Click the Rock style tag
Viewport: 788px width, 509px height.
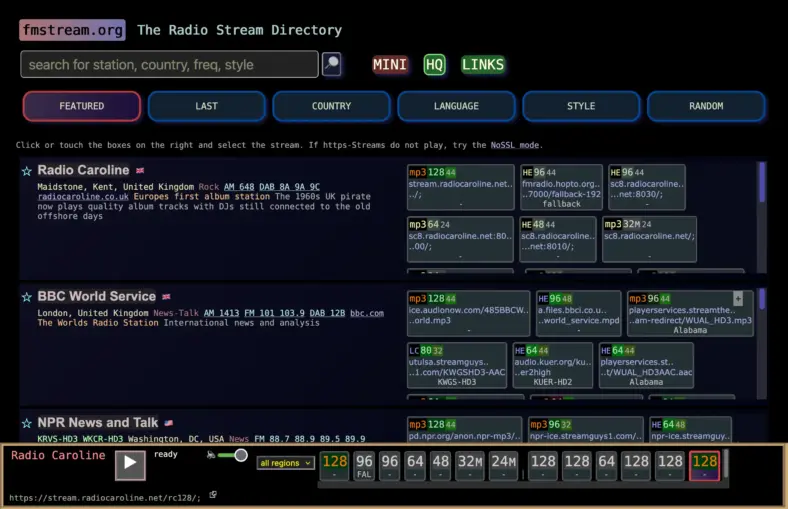pos(209,187)
